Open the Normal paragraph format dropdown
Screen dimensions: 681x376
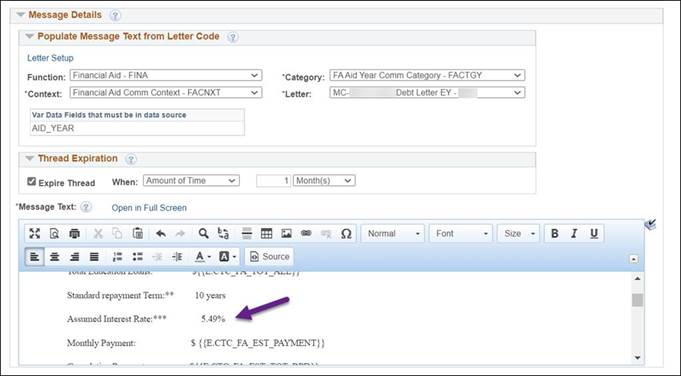point(393,234)
